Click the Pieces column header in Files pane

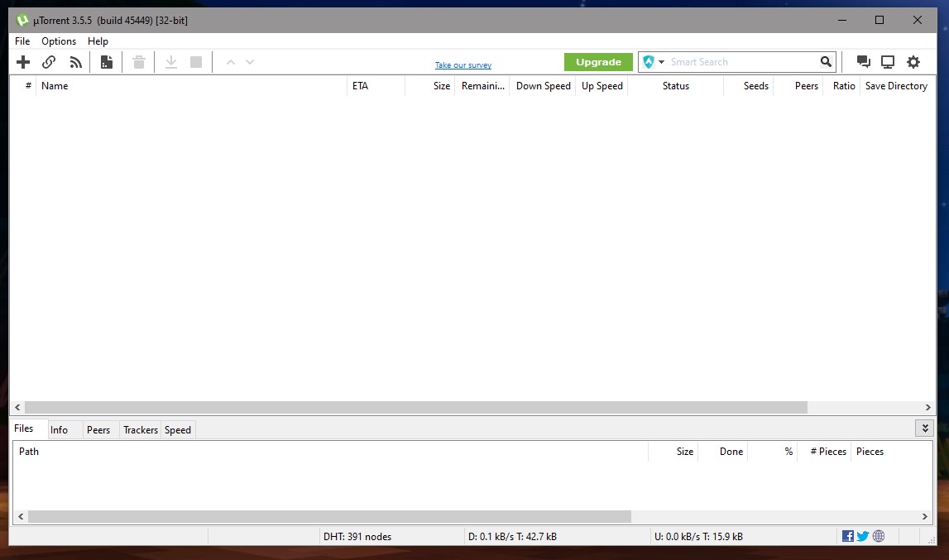(891, 452)
